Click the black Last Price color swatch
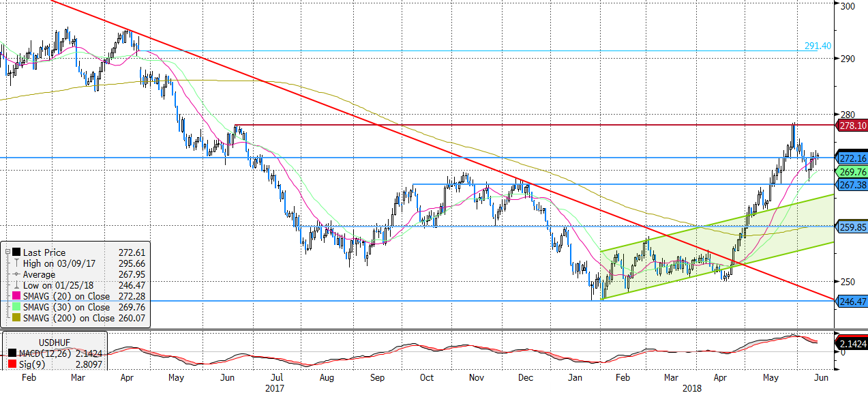This screenshot has width=868, height=393. point(16,252)
